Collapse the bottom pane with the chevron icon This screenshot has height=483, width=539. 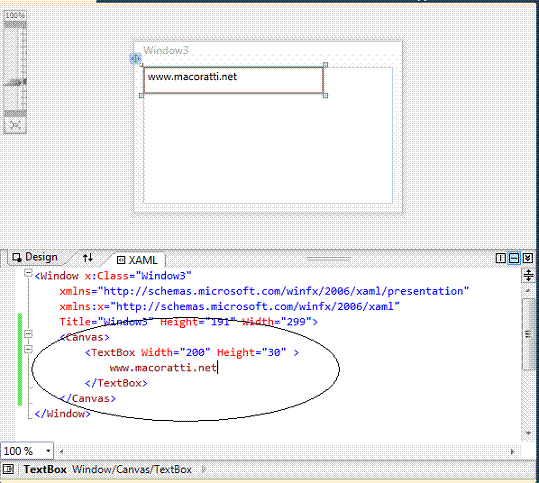click(x=528, y=258)
